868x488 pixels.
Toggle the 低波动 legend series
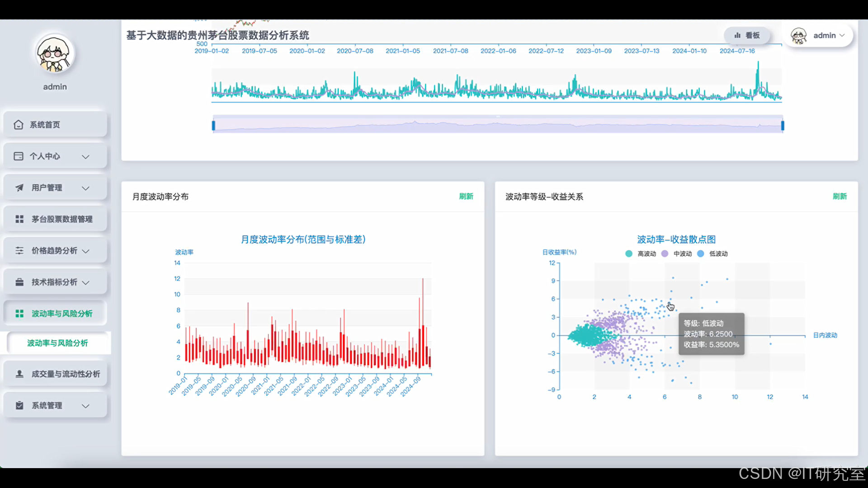coord(712,253)
